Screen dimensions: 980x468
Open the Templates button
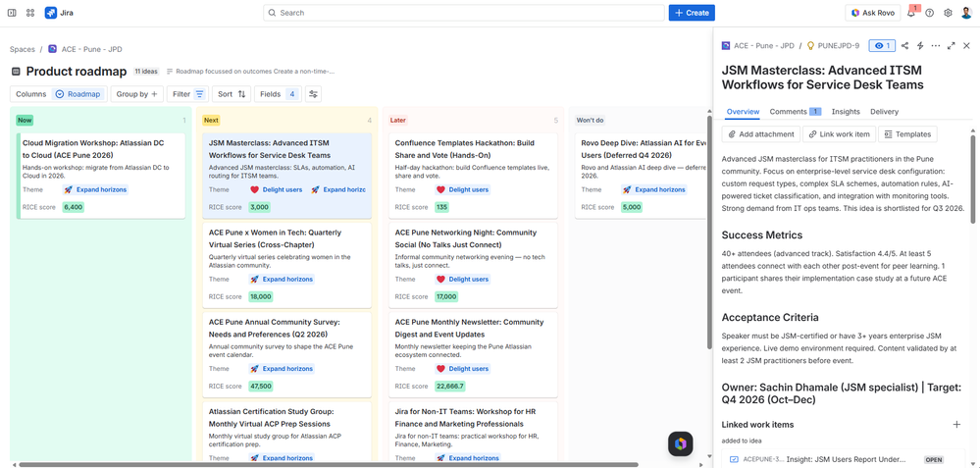[907, 134]
